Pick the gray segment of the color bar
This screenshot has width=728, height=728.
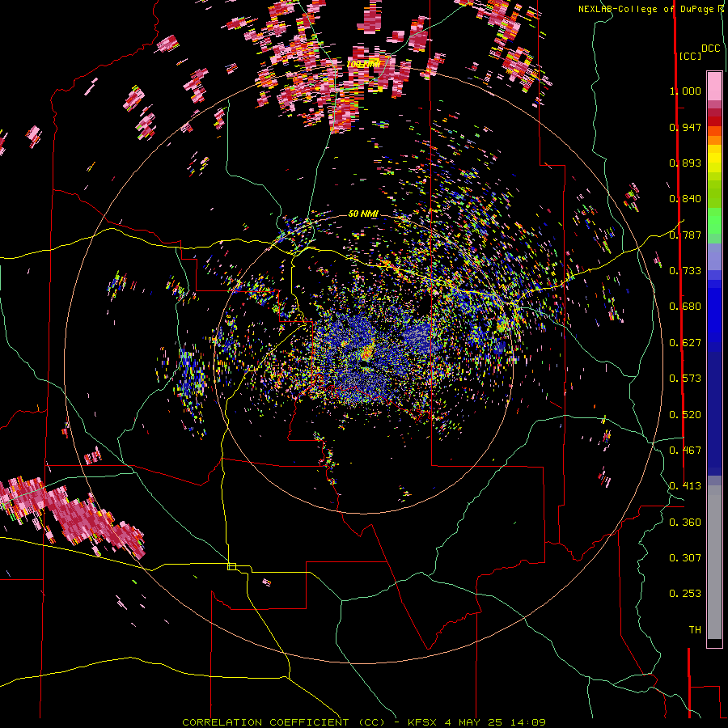click(x=714, y=562)
